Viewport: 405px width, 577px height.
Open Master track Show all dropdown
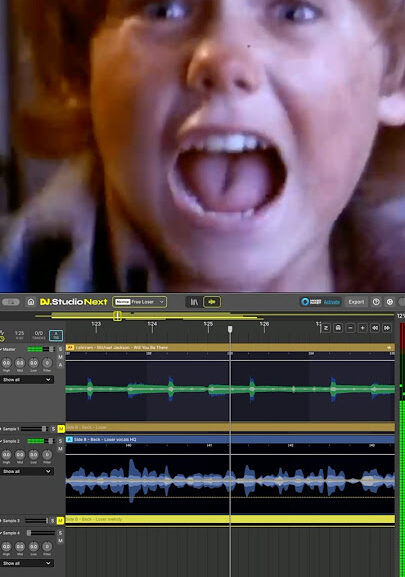(26, 379)
